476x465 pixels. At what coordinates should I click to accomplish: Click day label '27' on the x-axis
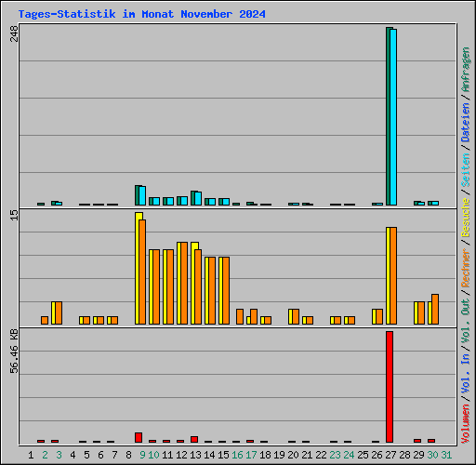tap(390, 455)
